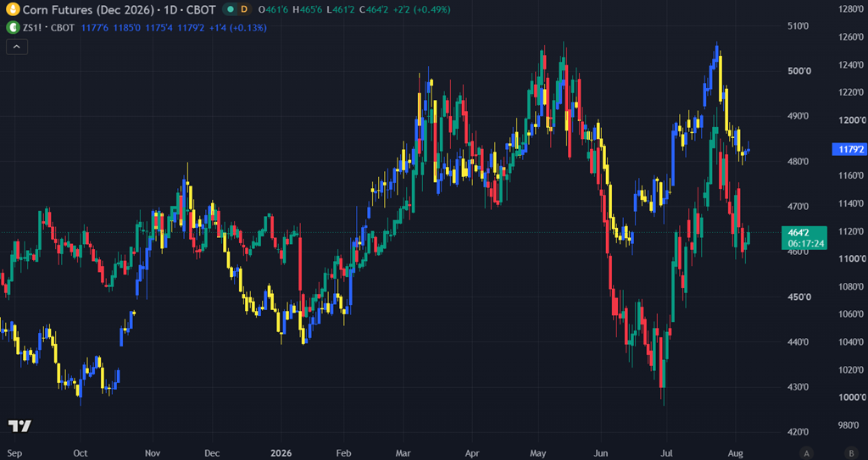Click the ZS1! value 1185'0
This screenshot has height=460, width=868.
(127, 27)
